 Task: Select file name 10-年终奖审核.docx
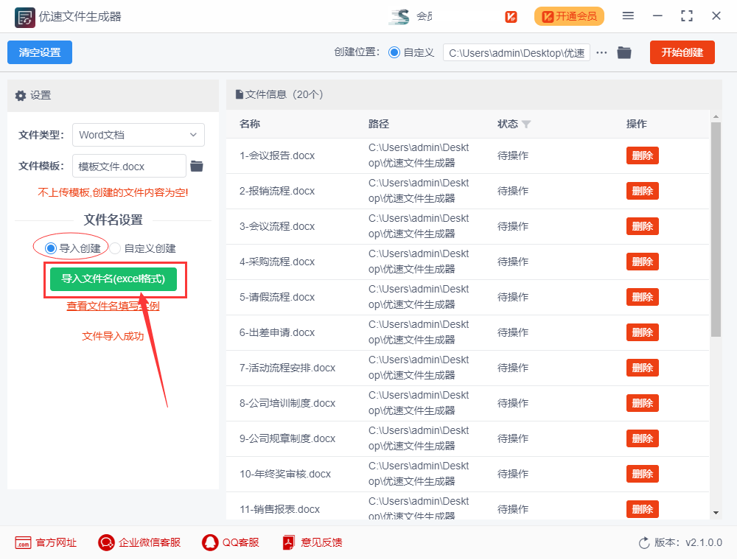pyautogui.click(x=284, y=474)
